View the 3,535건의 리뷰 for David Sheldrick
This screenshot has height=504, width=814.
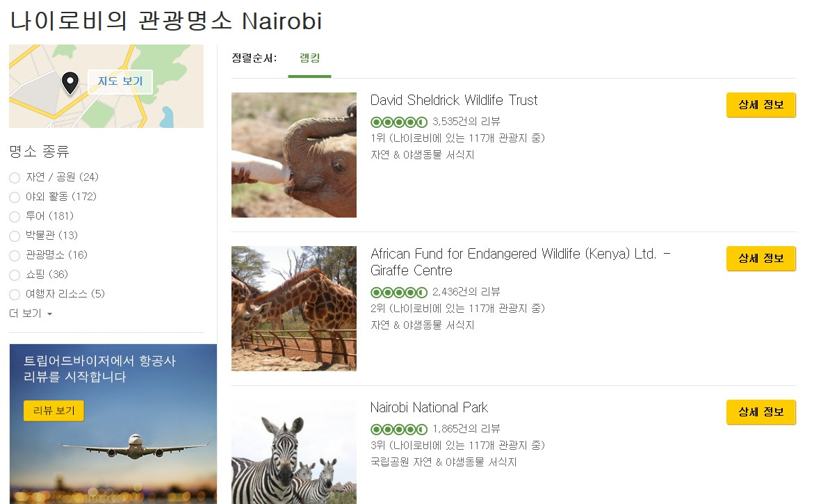pos(467,120)
